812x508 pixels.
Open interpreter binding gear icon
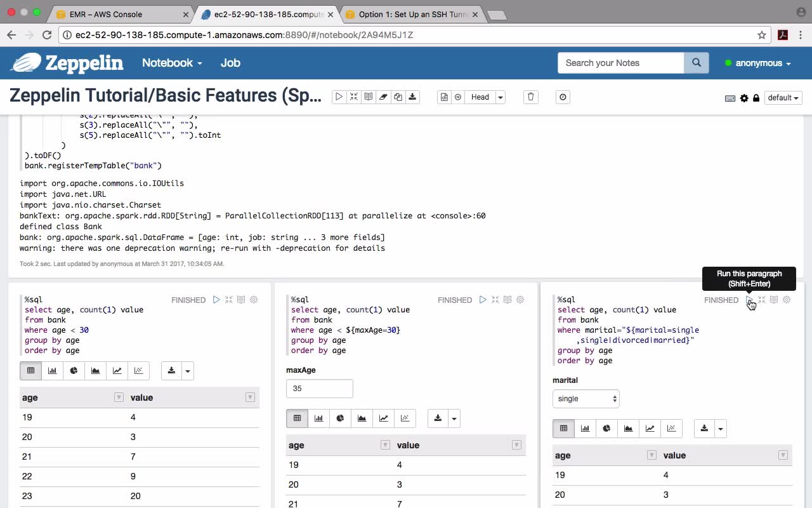(744, 98)
